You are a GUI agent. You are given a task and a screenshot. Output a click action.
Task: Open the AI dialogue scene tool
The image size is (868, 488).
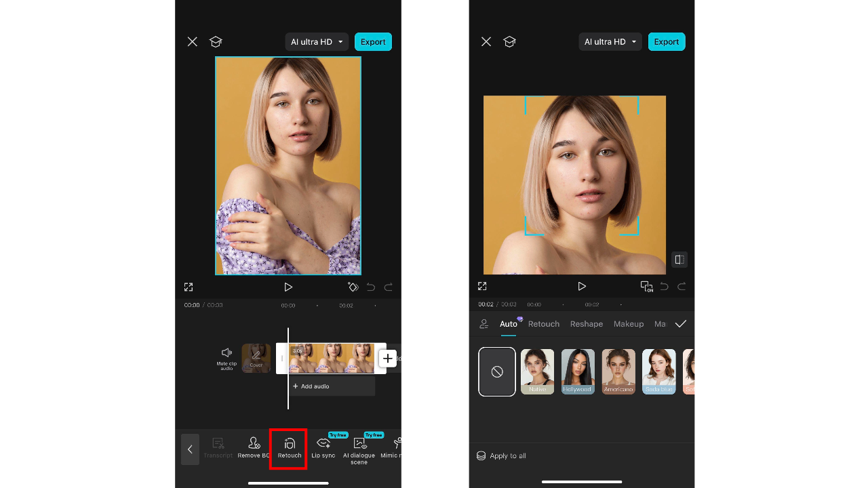pyautogui.click(x=359, y=449)
